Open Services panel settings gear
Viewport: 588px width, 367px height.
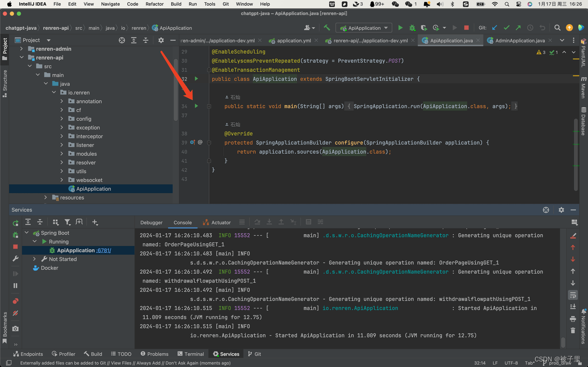[x=561, y=210]
